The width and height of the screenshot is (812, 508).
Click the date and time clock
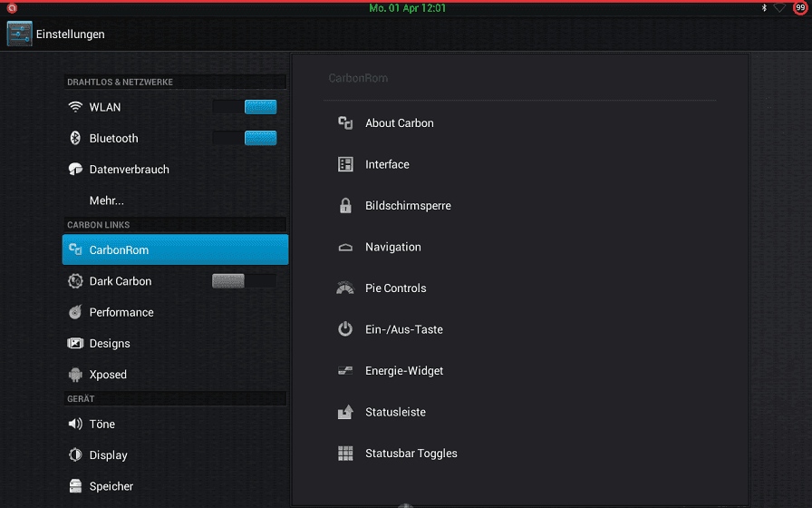click(x=407, y=8)
